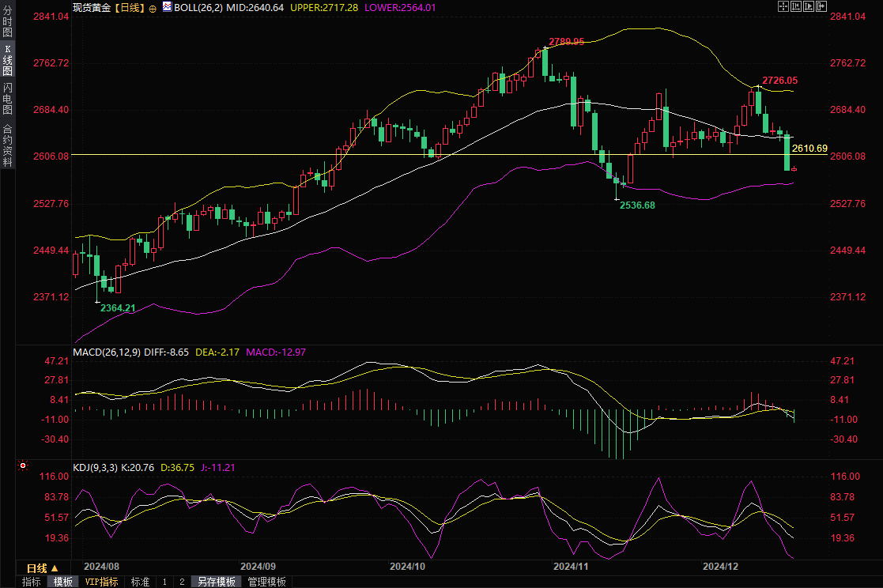Screen dimensions: 883x588
Task: Select the 模板 bottom tab
Action: 63,582
